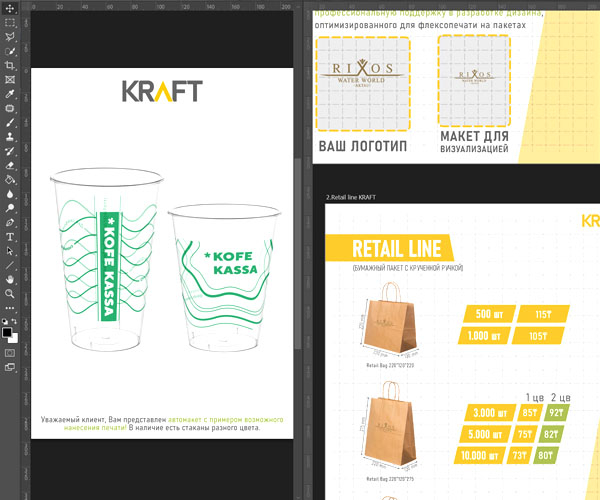Select the Line tool
The width and height of the screenshot is (600, 500).
click(x=10, y=265)
